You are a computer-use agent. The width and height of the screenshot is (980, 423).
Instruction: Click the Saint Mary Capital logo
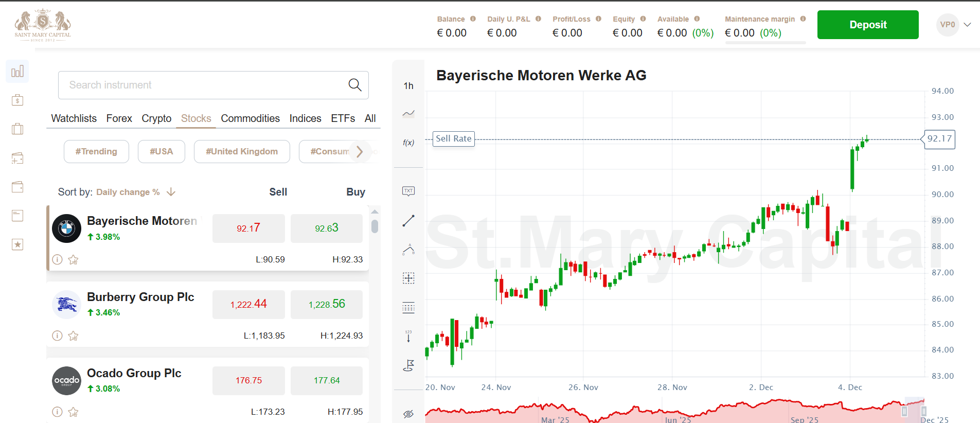point(43,25)
